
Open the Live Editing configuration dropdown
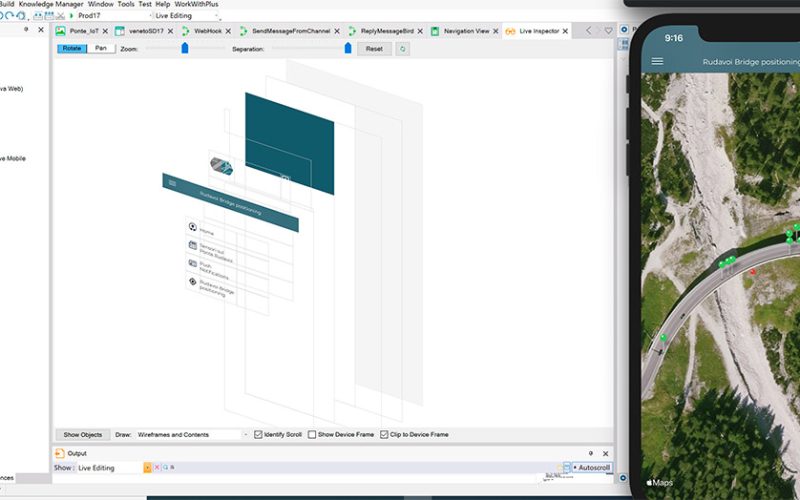pos(186,16)
